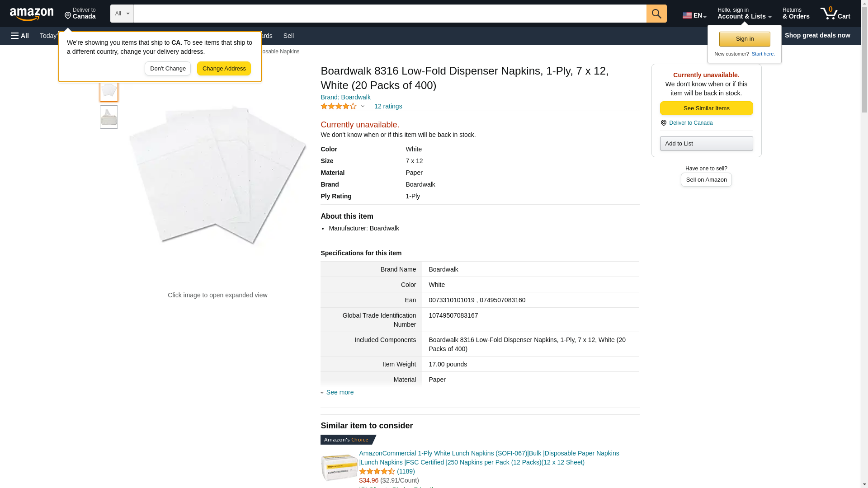Open the All hamburger menu
The height and width of the screenshot is (488, 868).
(x=20, y=36)
